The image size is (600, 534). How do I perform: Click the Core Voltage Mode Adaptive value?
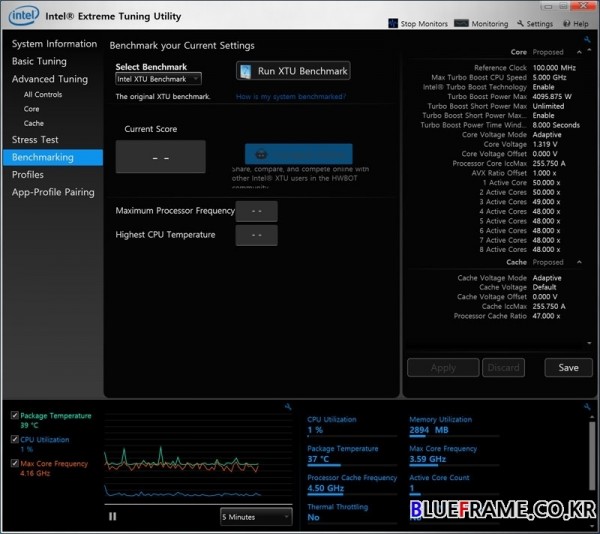[x=547, y=135]
